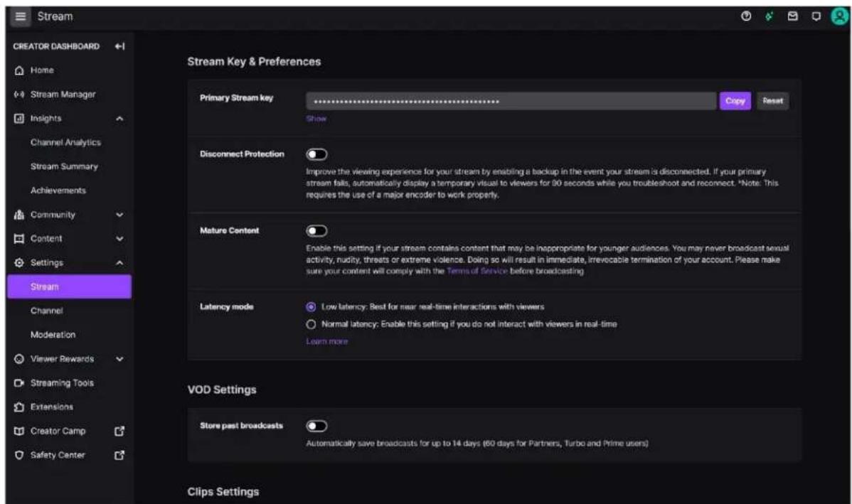The image size is (852, 504).
Task: Expand the Community section chevron
Action: coord(119,215)
